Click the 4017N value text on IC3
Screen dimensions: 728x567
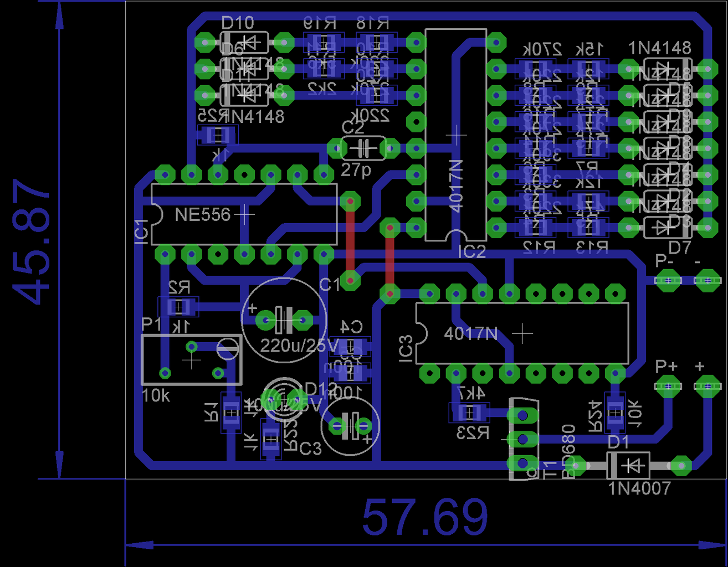(x=470, y=334)
